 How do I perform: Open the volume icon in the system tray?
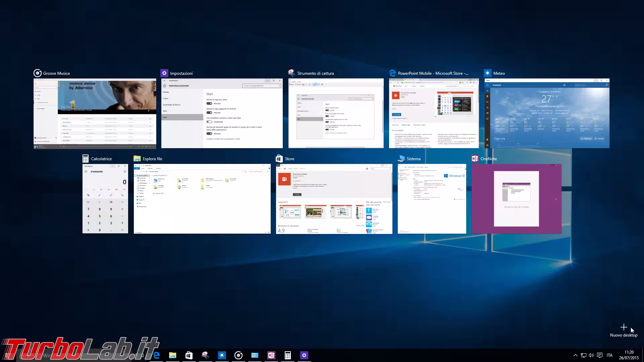click(x=591, y=355)
